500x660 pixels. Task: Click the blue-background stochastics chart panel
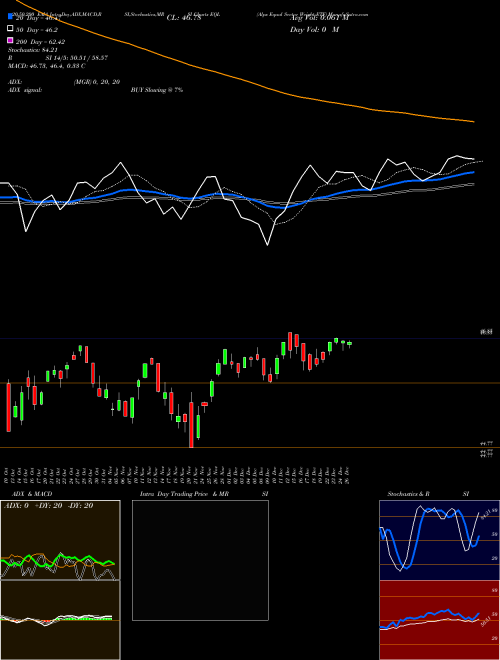tap(439, 540)
